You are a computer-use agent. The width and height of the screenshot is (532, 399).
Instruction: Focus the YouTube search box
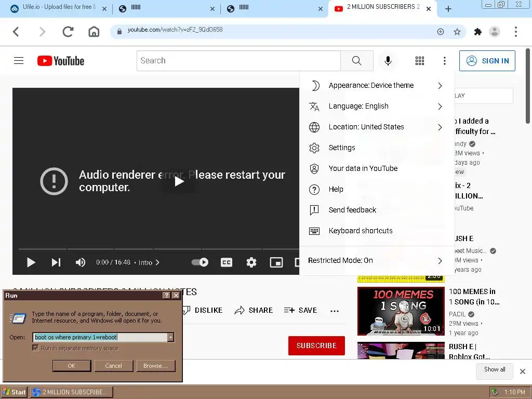pos(238,61)
